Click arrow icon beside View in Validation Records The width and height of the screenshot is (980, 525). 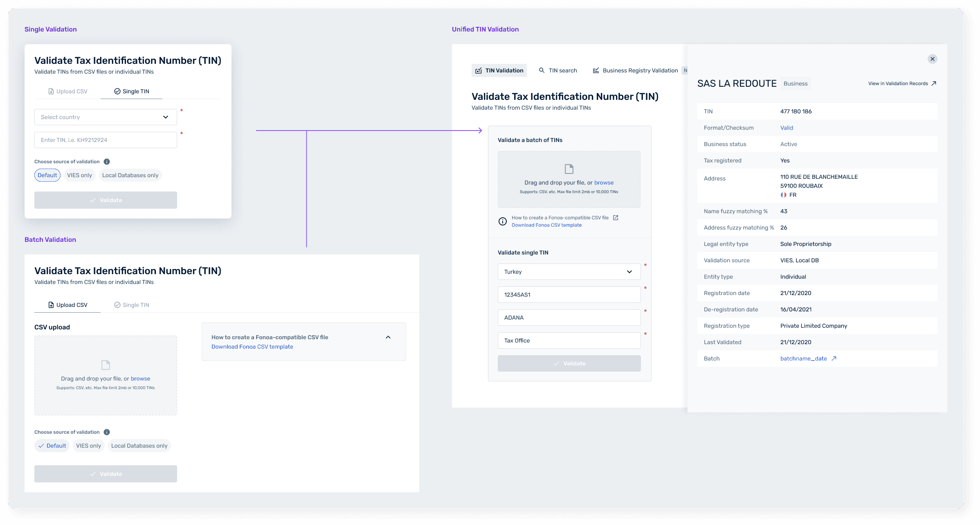point(934,83)
